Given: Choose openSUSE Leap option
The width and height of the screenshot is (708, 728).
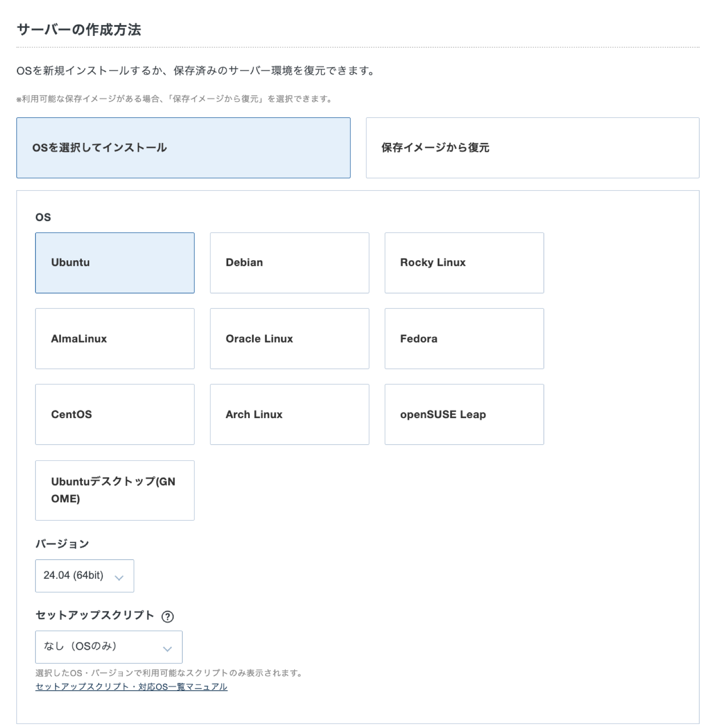Looking at the screenshot, I should click(464, 415).
